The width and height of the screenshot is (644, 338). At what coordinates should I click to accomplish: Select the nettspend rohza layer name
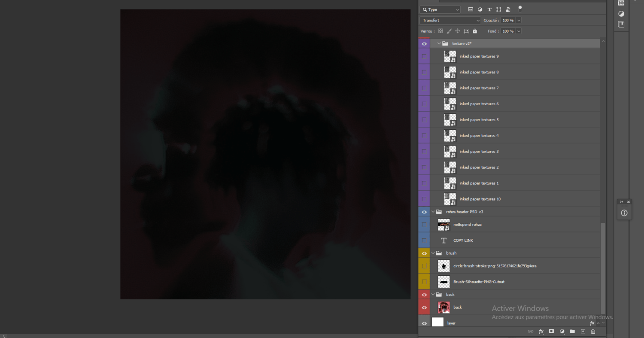click(468, 225)
